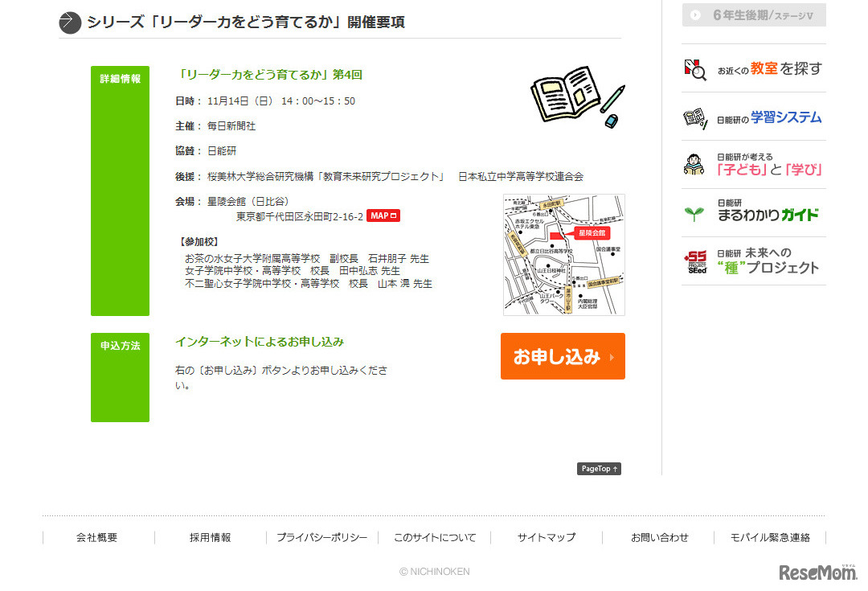The width and height of the screenshot is (868, 591).
Task: Open the お問い合わせ link
Action: 658,537
